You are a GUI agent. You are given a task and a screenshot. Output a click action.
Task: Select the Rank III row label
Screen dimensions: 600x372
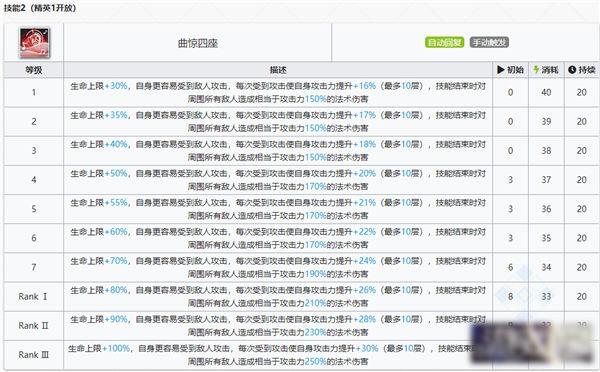pos(34,355)
